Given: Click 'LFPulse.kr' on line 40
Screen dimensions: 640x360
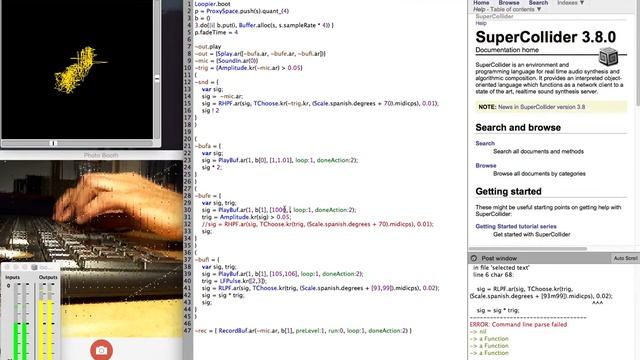Looking at the screenshot, I should (235, 281).
